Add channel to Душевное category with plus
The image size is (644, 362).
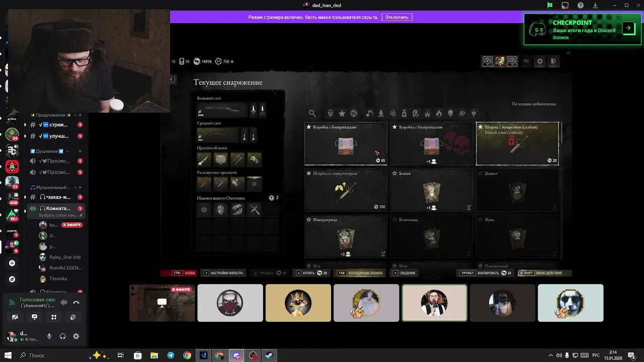(80, 151)
